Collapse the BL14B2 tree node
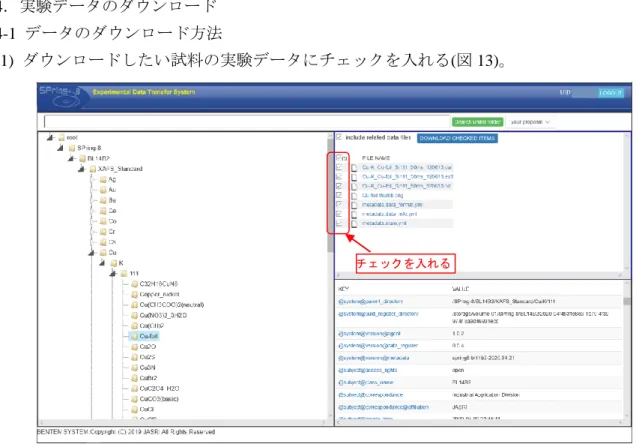Viewport: 639px width, 447px height. pyautogui.click(x=71, y=159)
